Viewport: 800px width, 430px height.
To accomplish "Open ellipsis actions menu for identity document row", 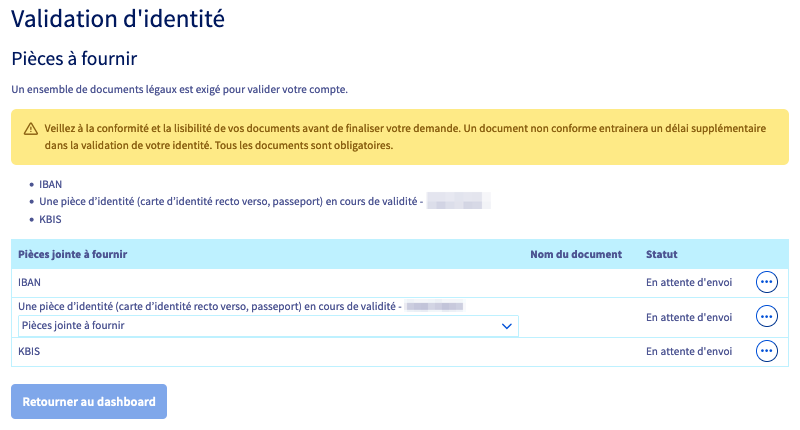I will [x=767, y=317].
